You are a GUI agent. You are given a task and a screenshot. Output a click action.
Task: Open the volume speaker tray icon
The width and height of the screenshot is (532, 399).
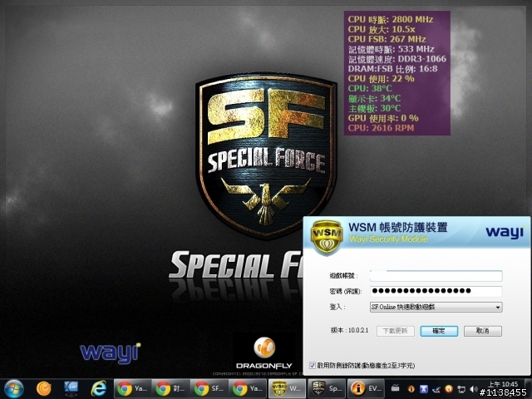pyautogui.click(x=474, y=389)
